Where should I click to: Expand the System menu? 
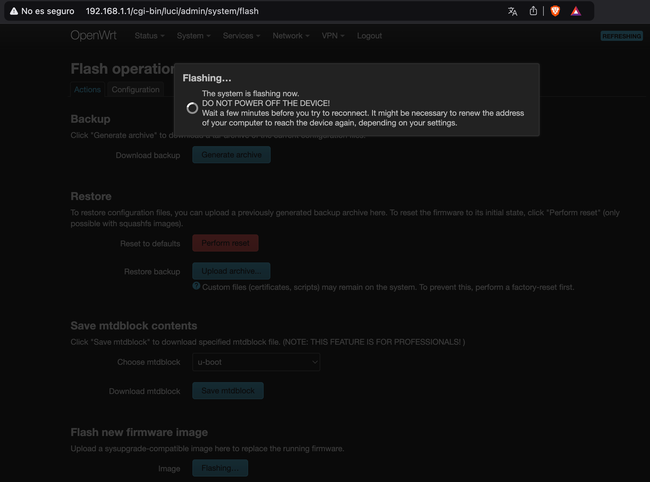click(193, 36)
